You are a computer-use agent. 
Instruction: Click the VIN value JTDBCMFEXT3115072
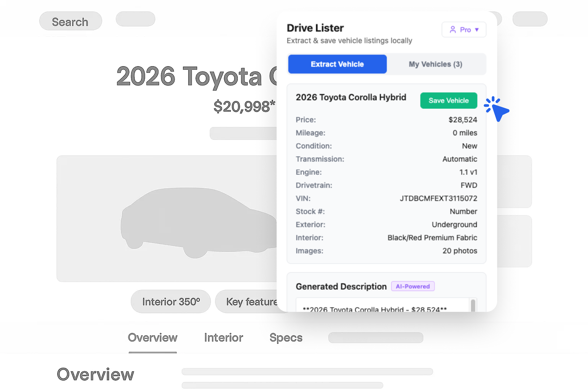[x=438, y=198]
